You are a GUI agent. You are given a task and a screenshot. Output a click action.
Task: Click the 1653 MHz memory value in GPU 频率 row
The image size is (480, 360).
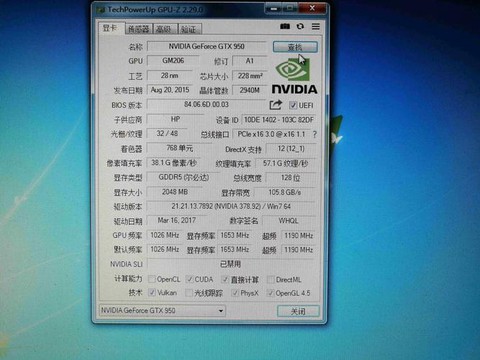pyautogui.click(x=235, y=235)
